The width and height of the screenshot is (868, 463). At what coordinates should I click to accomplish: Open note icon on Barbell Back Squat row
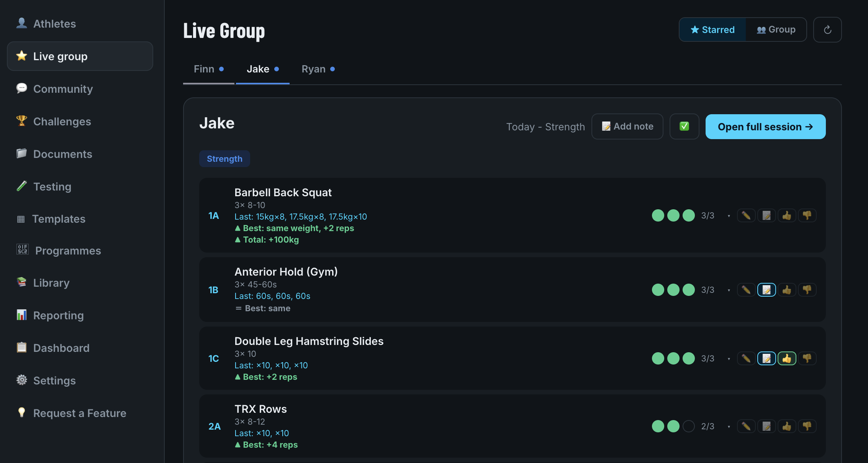(x=766, y=215)
